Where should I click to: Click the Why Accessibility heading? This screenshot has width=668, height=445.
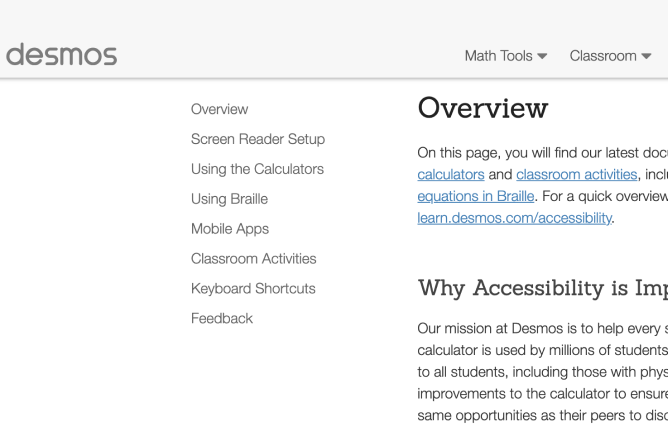(541, 289)
